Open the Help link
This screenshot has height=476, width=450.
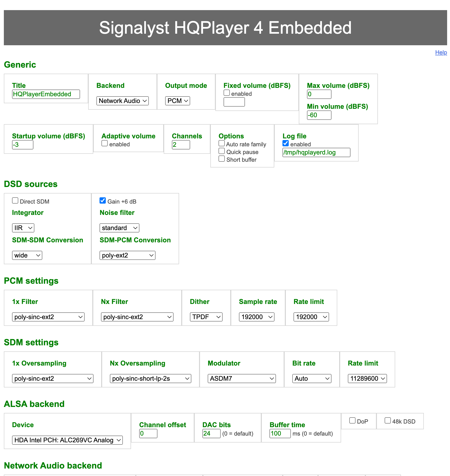[441, 52]
